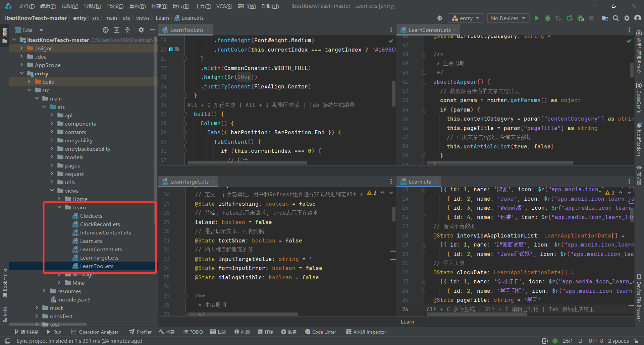Screen dimensions: 644x345
Task: Open the Run tool window
Action: point(54,332)
